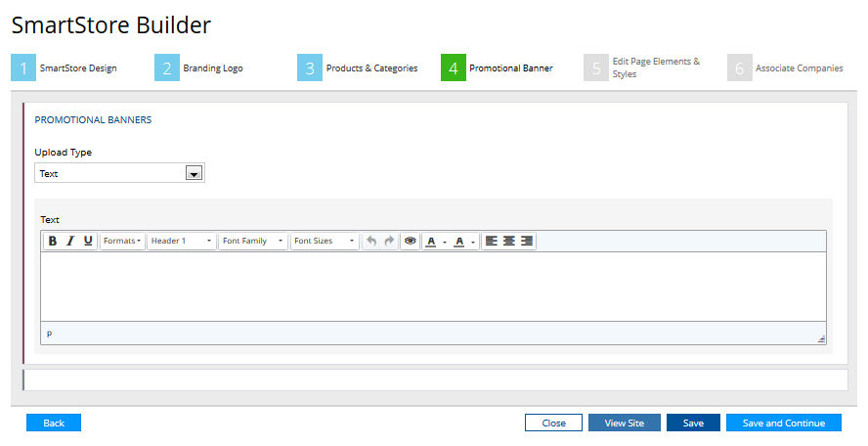Toggle underline formatting in text editor

[x=88, y=241]
